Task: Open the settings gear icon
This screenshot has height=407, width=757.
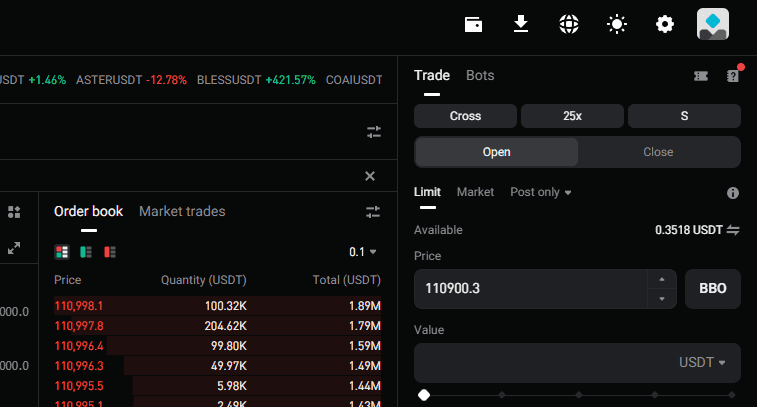Action: pyautogui.click(x=665, y=24)
